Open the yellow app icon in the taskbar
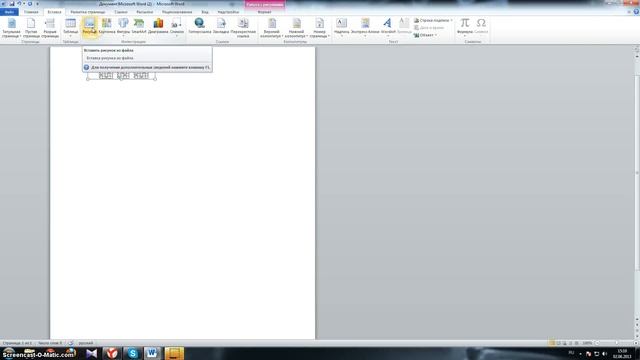The width and height of the screenshot is (640, 360). (x=174, y=353)
